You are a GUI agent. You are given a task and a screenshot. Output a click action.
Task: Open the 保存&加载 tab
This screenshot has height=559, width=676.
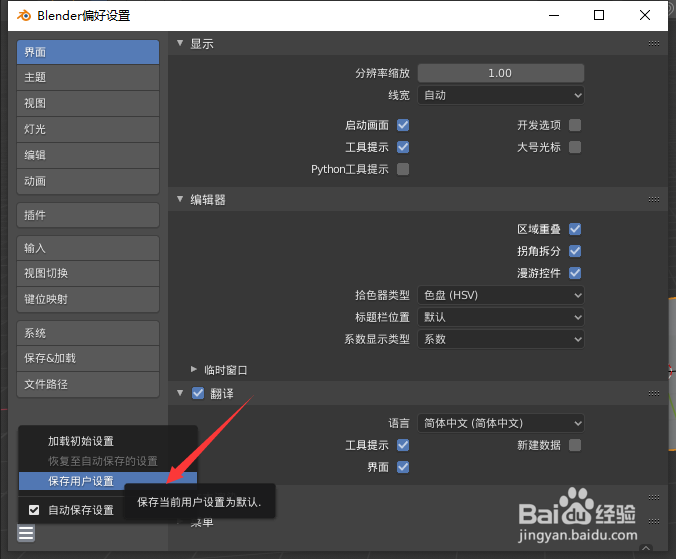point(88,358)
